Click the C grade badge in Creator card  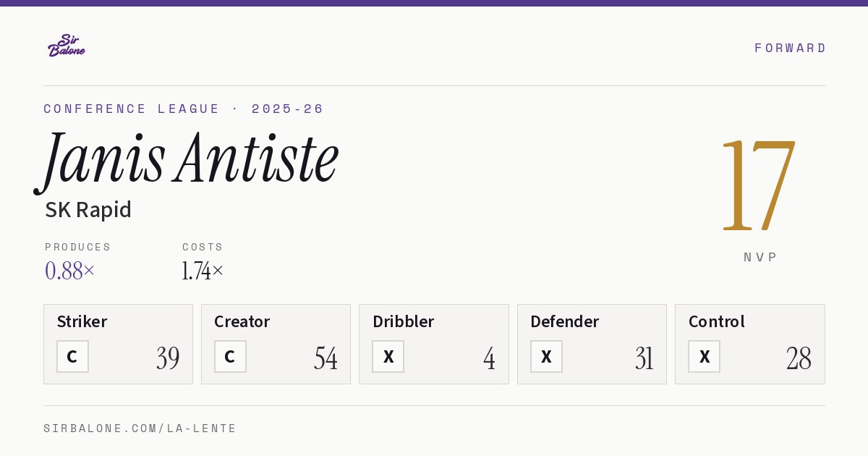(x=230, y=357)
